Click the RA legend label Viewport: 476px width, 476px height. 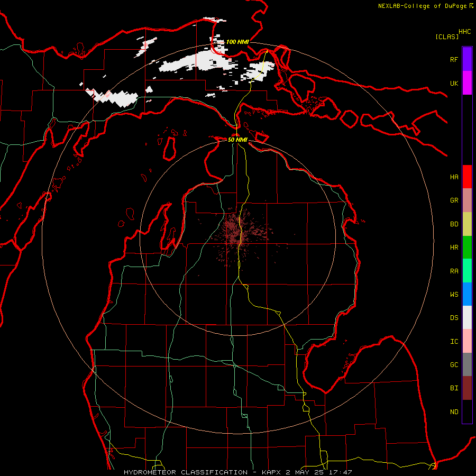[x=454, y=271]
